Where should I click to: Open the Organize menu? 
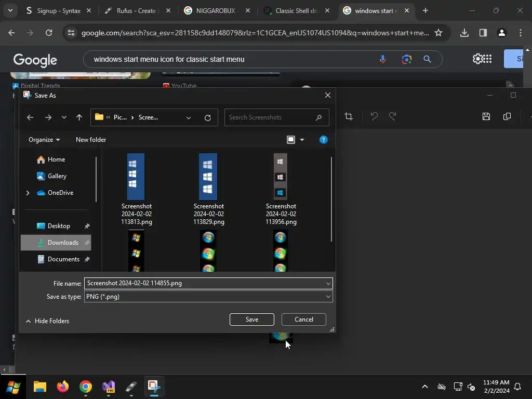[x=44, y=140]
